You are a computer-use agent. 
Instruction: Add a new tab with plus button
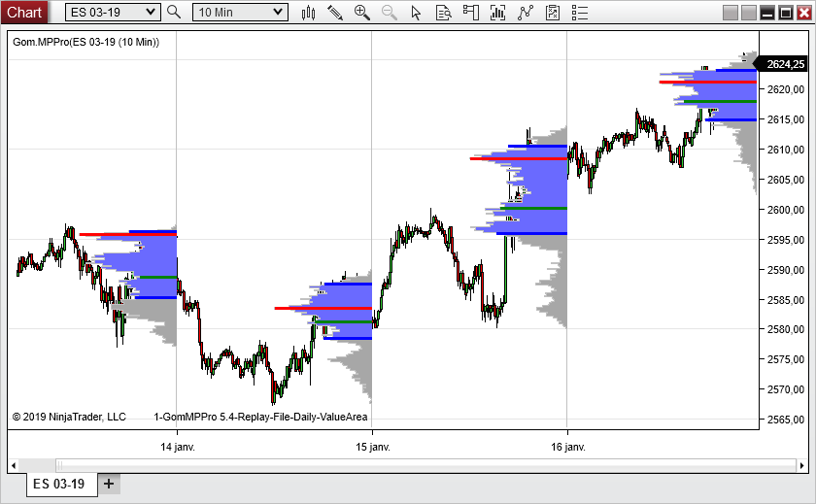click(109, 484)
